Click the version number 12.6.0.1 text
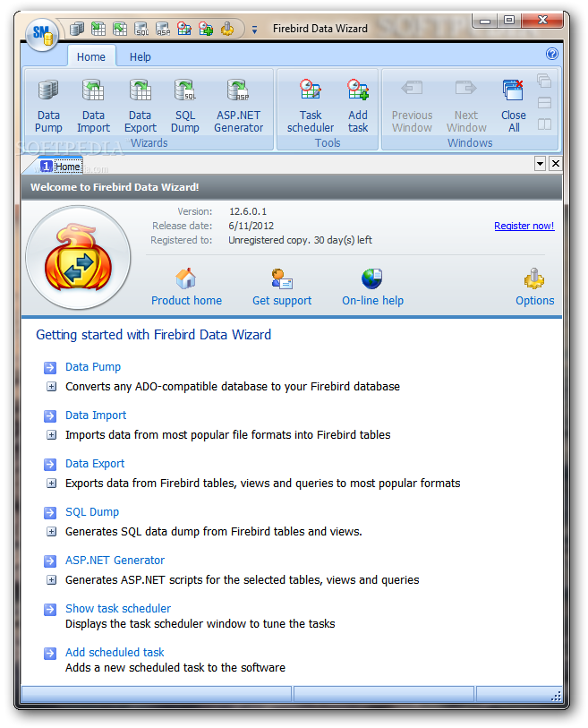The width and height of the screenshot is (588, 728). coord(248,211)
